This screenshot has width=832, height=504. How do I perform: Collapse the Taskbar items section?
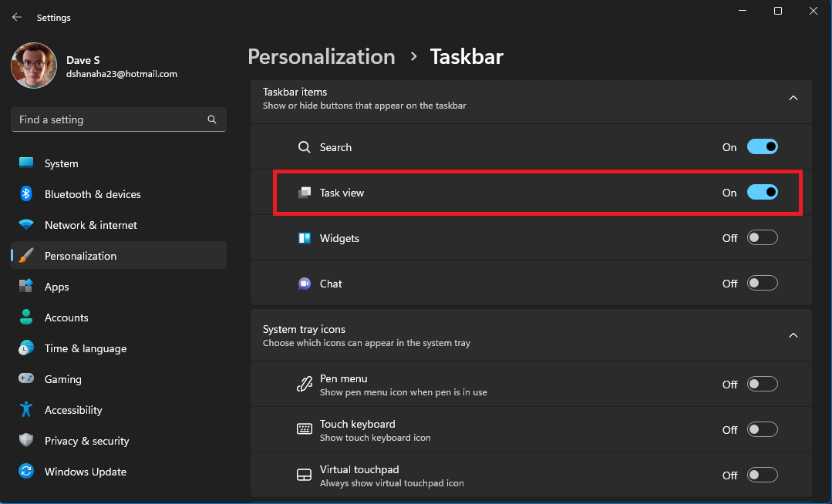tap(793, 99)
